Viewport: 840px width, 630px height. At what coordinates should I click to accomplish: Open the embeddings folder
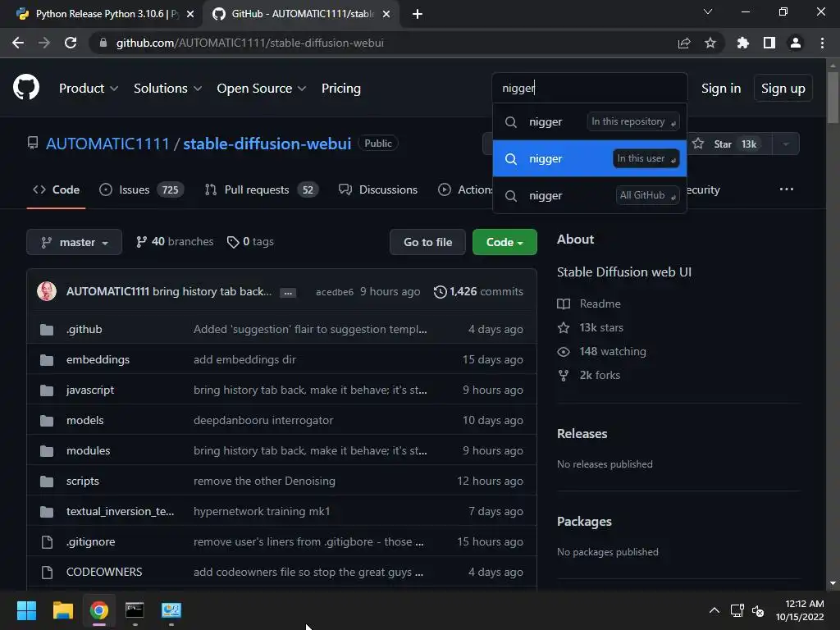tap(98, 359)
